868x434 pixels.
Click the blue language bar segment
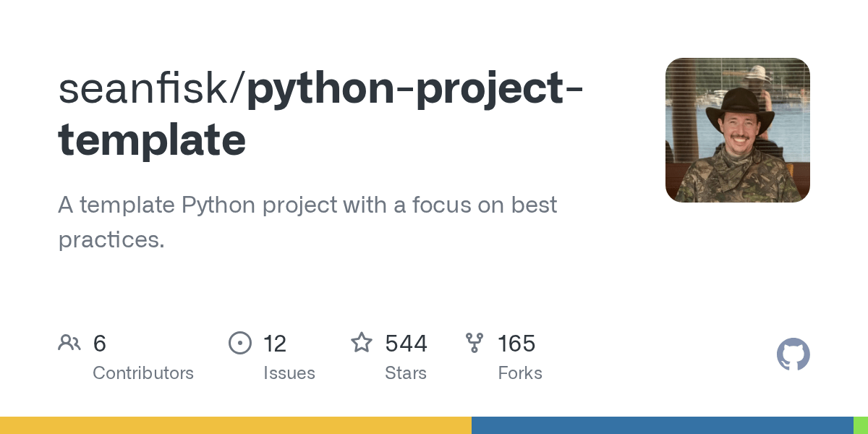click(662, 425)
